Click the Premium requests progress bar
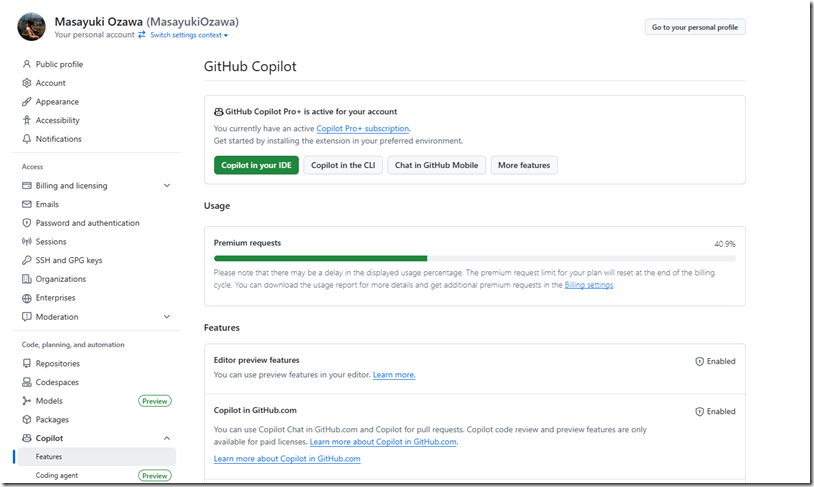This screenshot has height=487, width=814. click(474, 258)
